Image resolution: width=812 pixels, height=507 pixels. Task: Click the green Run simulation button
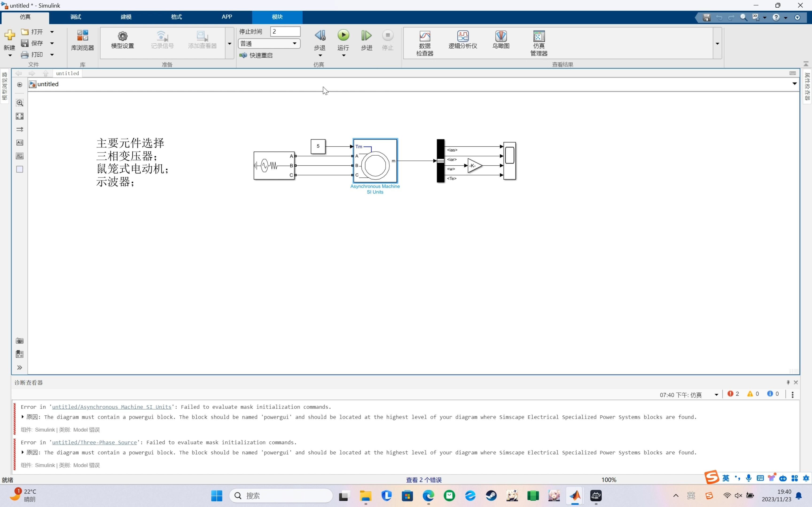(x=343, y=35)
